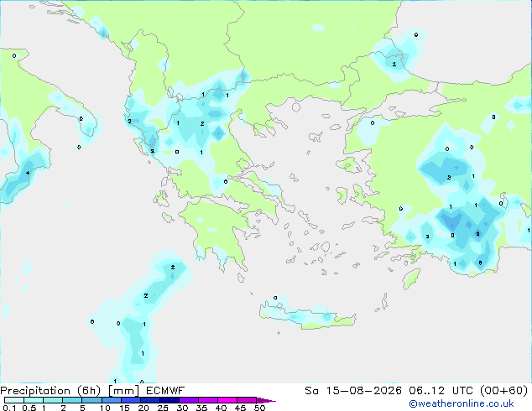Viewport: 532px width, 411px height.
Task: Click the '15-08-2026' forecast date
Action: pyautogui.click(x=363, y=391)
